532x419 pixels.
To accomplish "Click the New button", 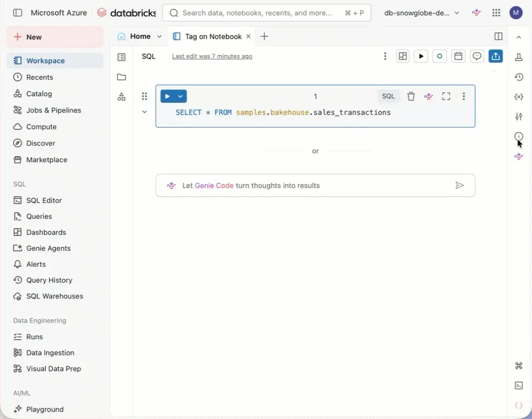I will tap(55, 37).
